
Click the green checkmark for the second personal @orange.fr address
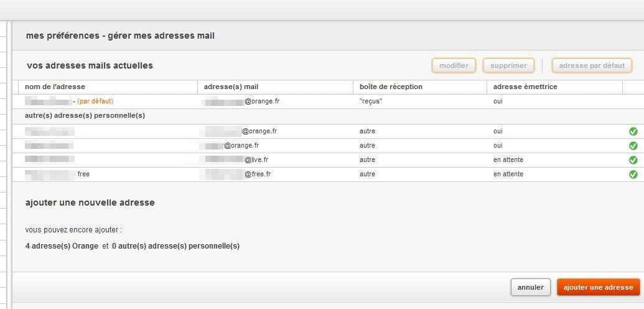pos(633,146)
